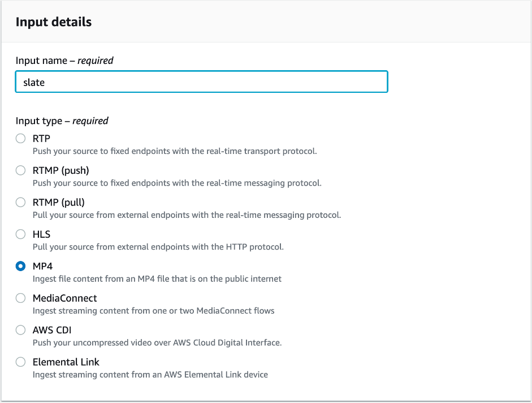This screenshot has width=532, height=403.
Task: Pick the RTMP (pull) radio button
Action: click(x=21, y=202)
